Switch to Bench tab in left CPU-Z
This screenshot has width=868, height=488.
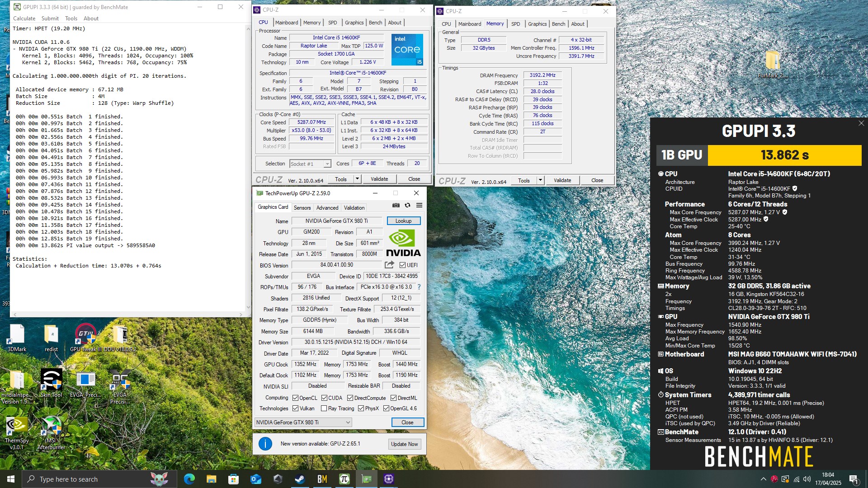pyautogui.click(x=375, y=23)
